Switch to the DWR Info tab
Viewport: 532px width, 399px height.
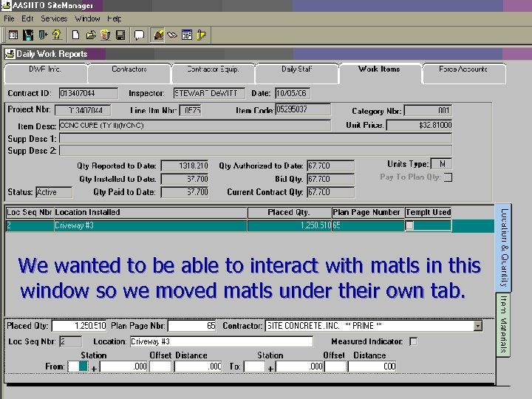pos(46,73)
